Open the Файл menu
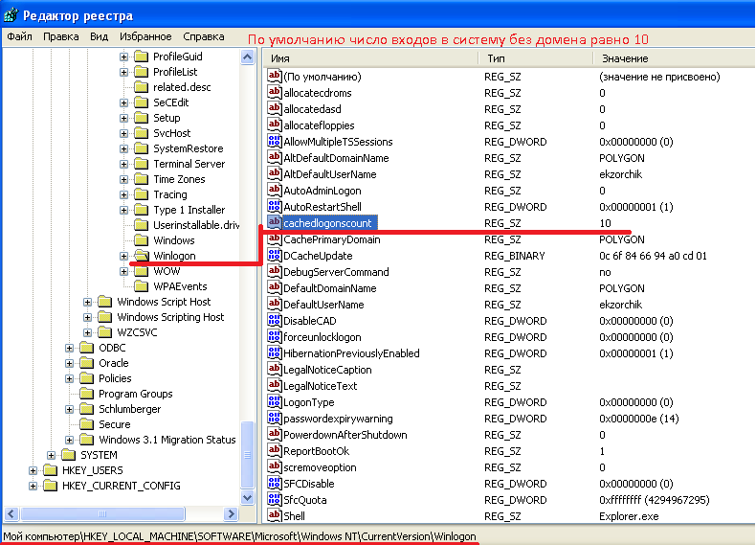 pos(20,36)
